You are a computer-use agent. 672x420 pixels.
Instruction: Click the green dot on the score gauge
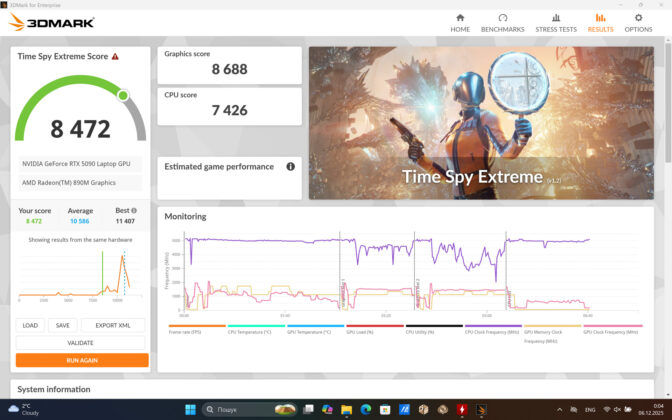123,95
